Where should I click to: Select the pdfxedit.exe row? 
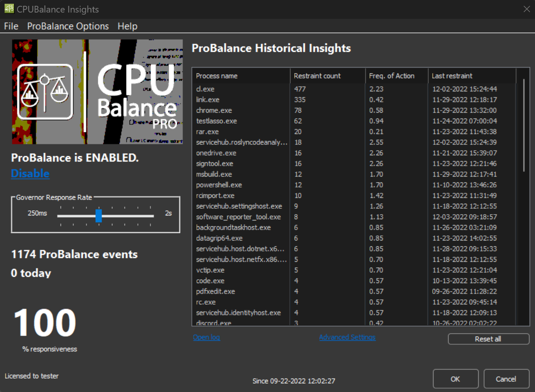pyautogui.click(x=354, y=291)
